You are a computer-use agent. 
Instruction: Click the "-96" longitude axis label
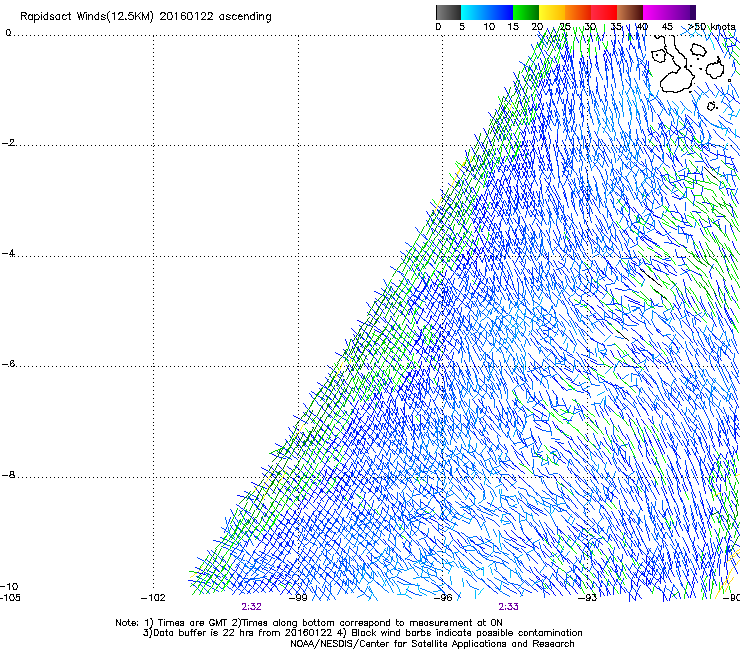point(443,598)
